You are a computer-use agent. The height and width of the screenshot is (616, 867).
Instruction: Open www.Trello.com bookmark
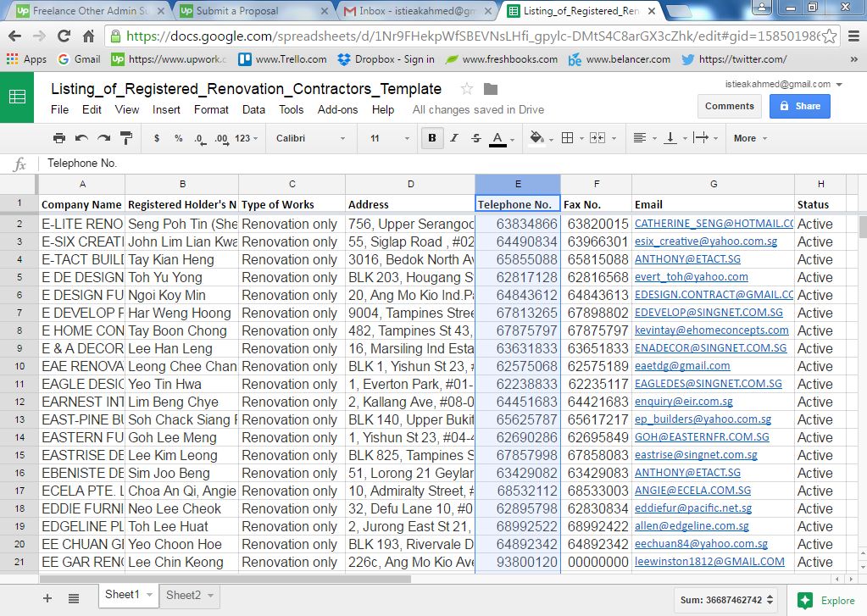click(282, 59)
